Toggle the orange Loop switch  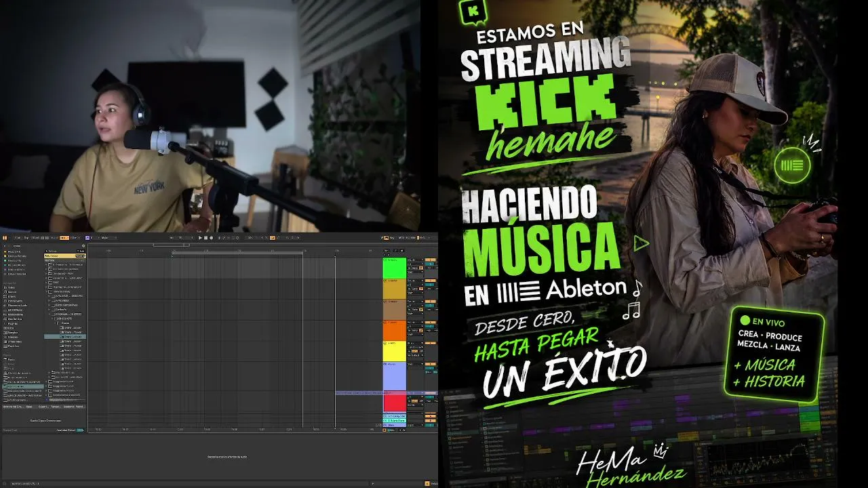click(273, 238)
